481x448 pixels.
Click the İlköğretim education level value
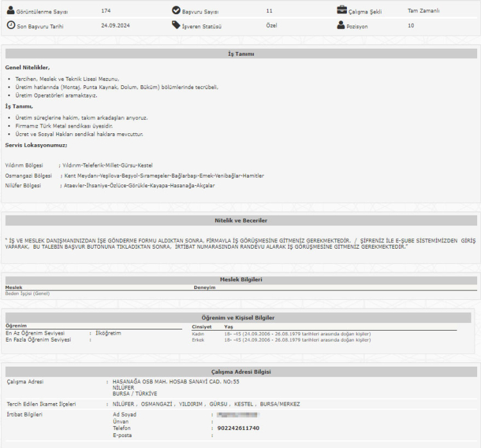point(108,333)
